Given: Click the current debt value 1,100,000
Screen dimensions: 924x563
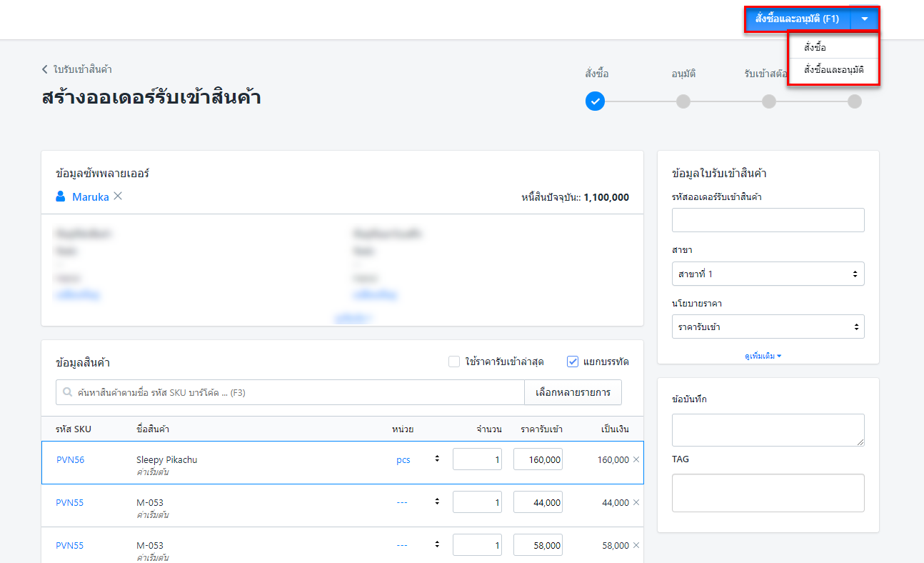Looking at the screenshot, I should pyautogui.click(x=606, y=197).
